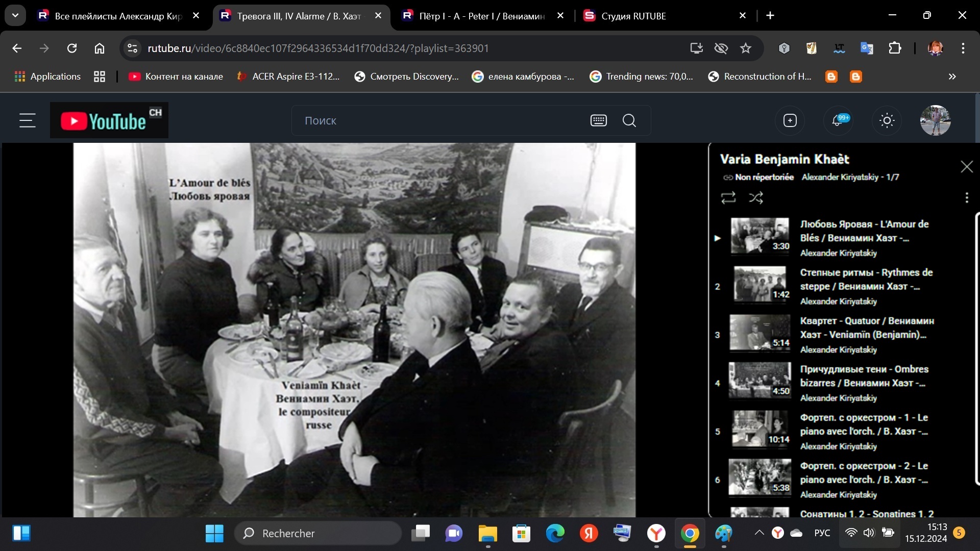Viewport: 980px width, 551px height.
Task: Click the search magnifier icon
Action: pos(629,120)
